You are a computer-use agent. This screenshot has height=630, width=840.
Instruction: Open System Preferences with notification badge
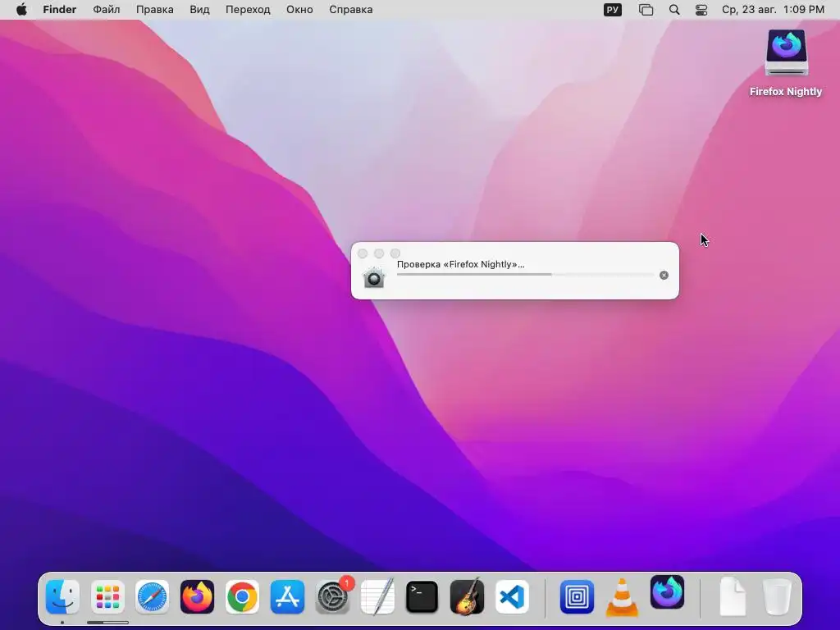[x=333, y=596]
